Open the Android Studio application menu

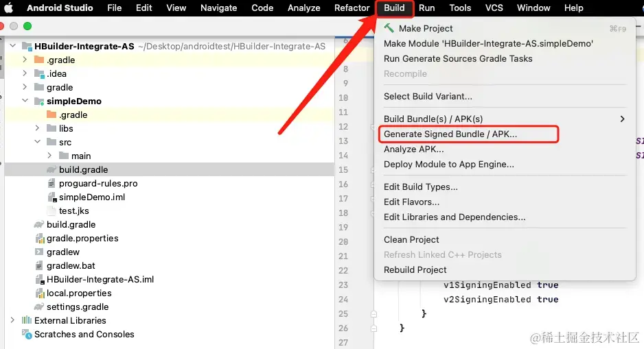(x=60, y=8)
